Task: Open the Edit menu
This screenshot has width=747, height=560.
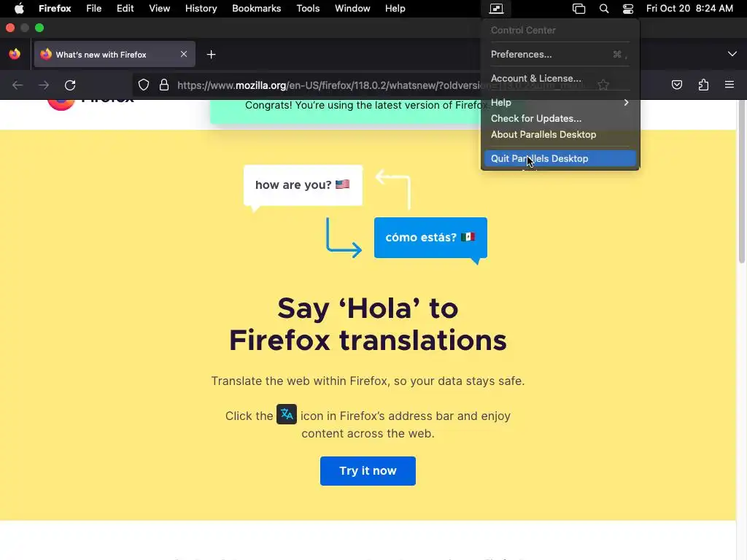Action: pyautogui.click(x=125, y=9)
